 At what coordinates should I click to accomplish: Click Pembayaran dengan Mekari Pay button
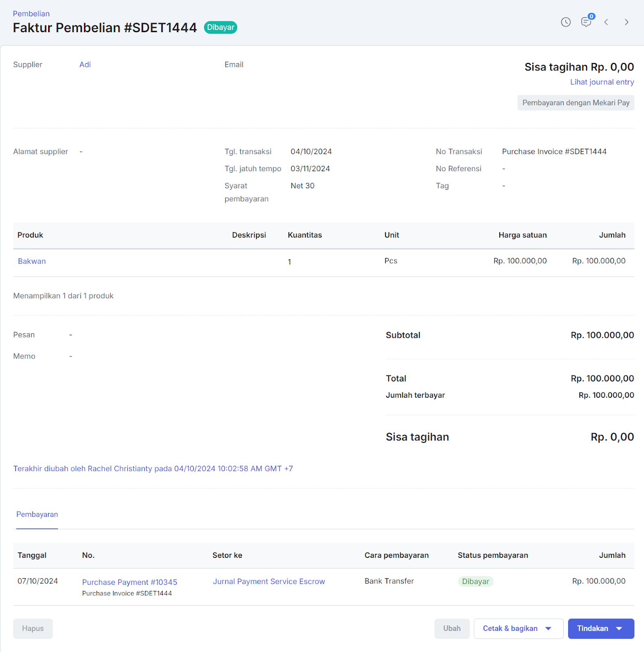click(576, 103)
